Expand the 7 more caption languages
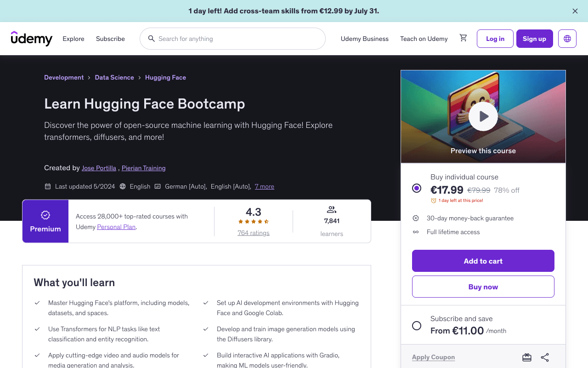This screenshot has height=368, width=588. [x=265, y=186]
